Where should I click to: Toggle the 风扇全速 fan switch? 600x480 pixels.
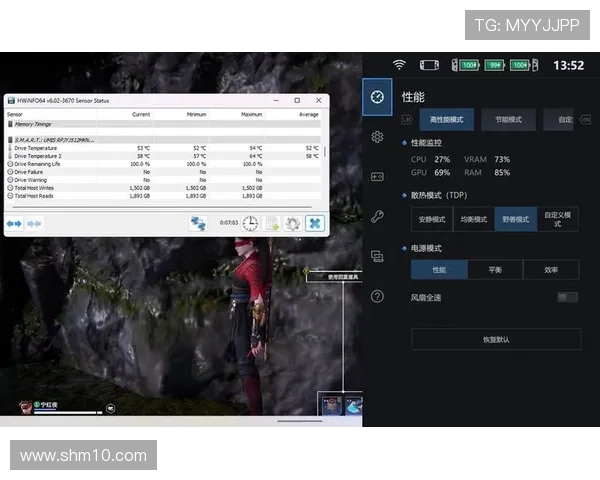click(x=567, y=297)
